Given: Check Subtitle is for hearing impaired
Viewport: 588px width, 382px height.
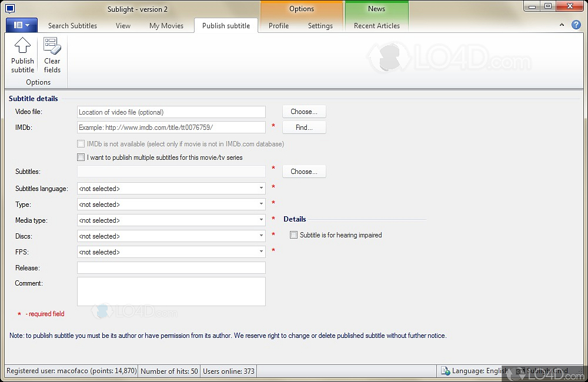Looking at the screenshot, I should tap(294, 235).
